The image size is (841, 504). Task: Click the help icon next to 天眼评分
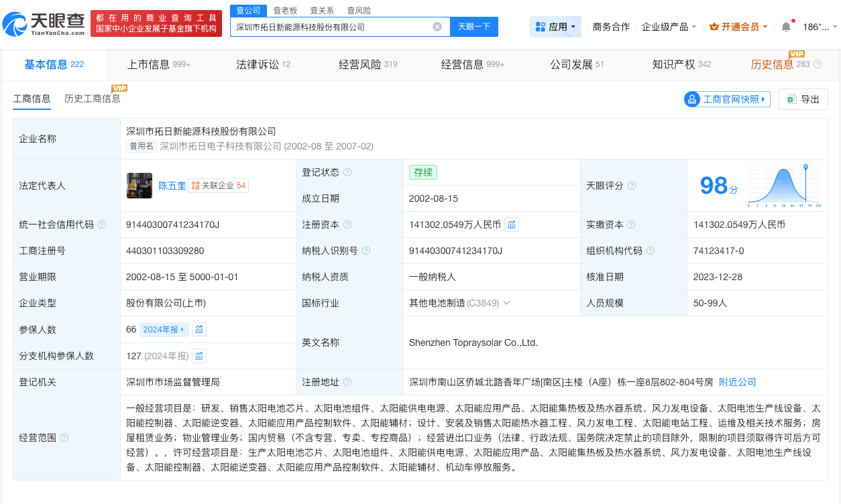[x=632, y=186]
